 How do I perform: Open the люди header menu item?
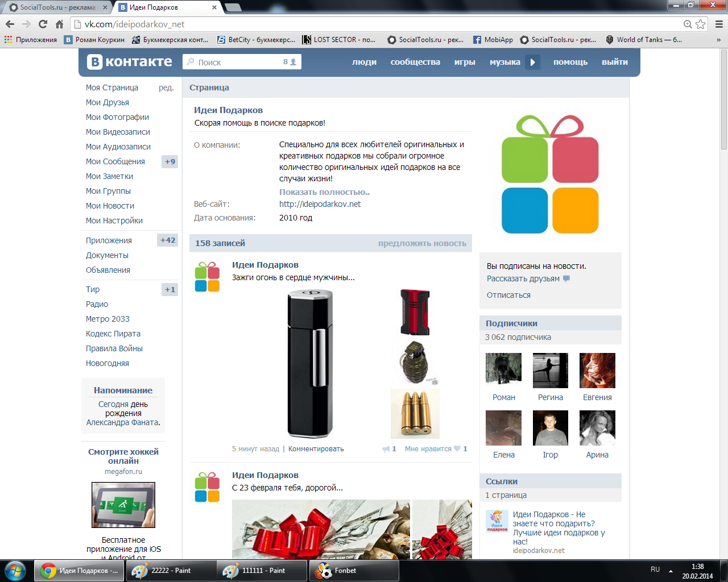[364, 62]
